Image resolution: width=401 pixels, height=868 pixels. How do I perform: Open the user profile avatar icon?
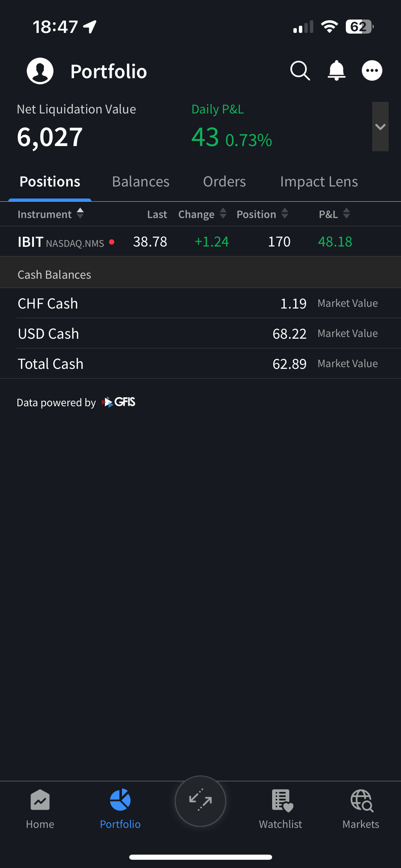point(40,71)
